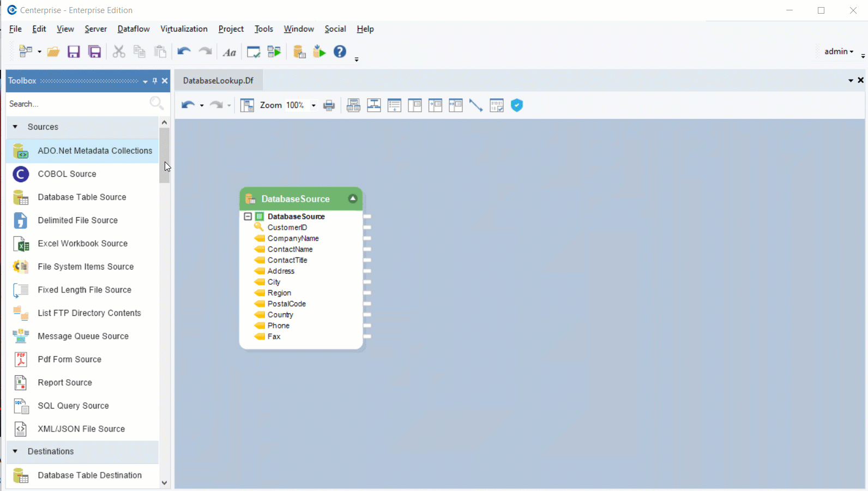Toggle the Toolbox panel pin for auto-hide
This screenshot has height=491, width=868.
(155, 81)
